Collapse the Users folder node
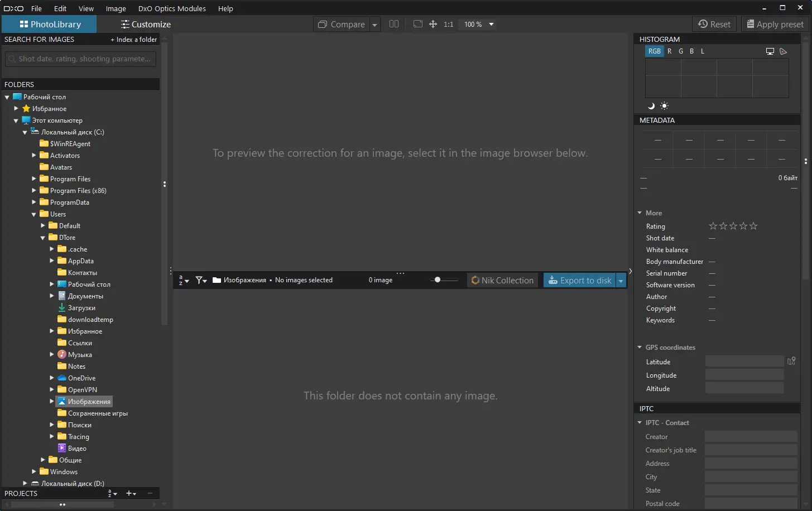This screenshot has height=511, width=812. pos(33,214)
